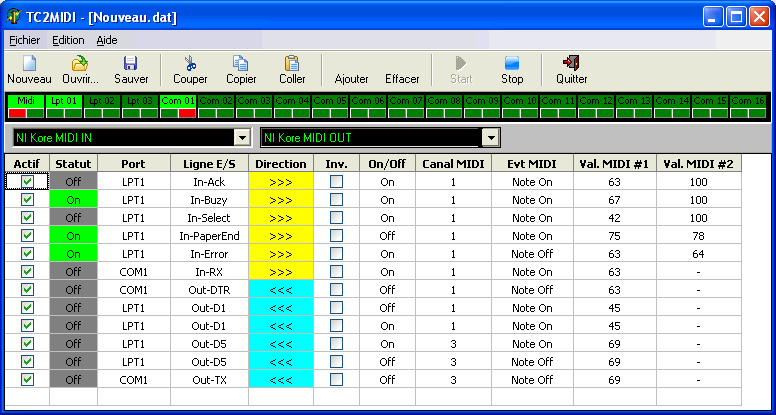The height and width of the screenshot is (415, 776).
Task: Toggle the Inv. checkbox for Out-TX row
Action: pyautogui.click(x=337, y=379)
